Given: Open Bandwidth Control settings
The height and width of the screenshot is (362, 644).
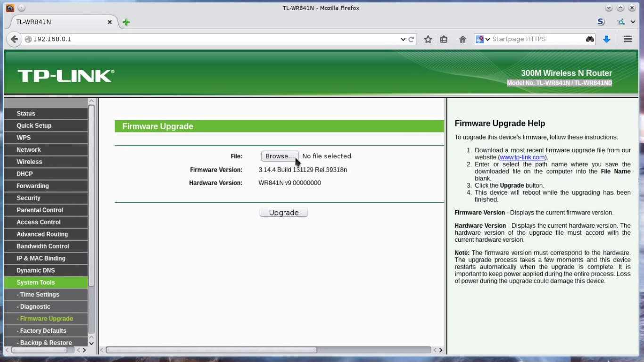Looking at the screenshot, I should (x=46, y=247).
